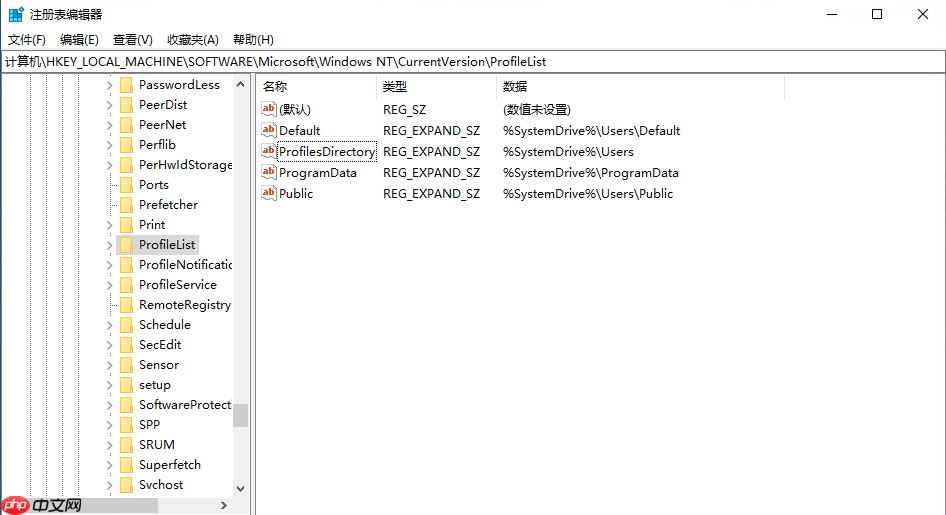Click the PasswordLess folder icon
Viewport: 946px width, 515px height.
pos(126,85)
